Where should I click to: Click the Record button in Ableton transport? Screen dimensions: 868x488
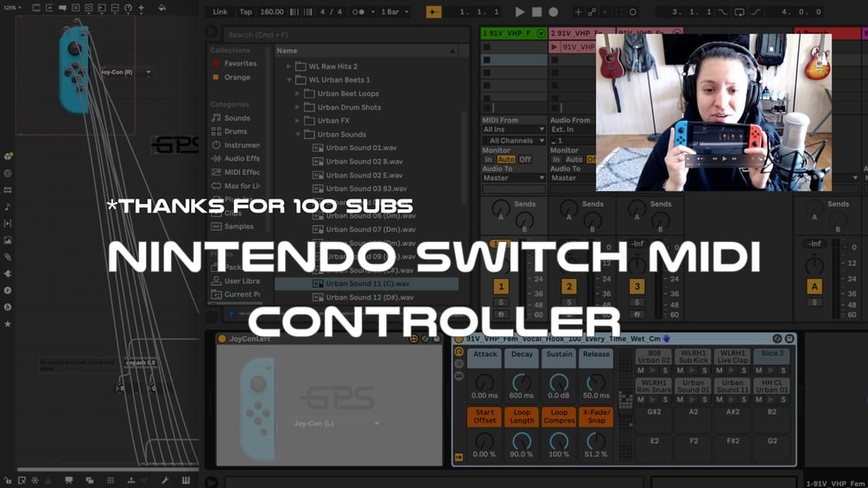coord(553,11)
